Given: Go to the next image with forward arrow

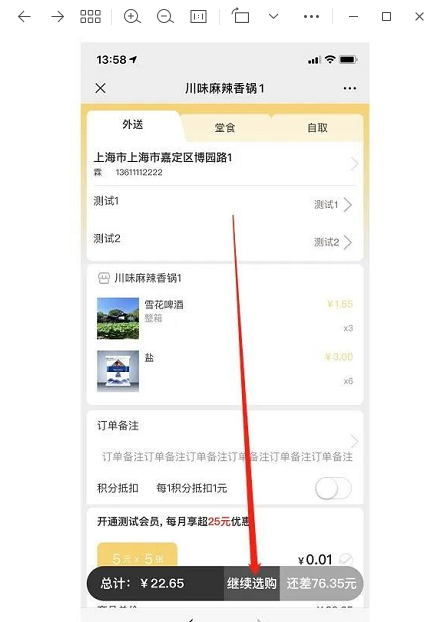Looking at the screenshot, I should [58, 16].
